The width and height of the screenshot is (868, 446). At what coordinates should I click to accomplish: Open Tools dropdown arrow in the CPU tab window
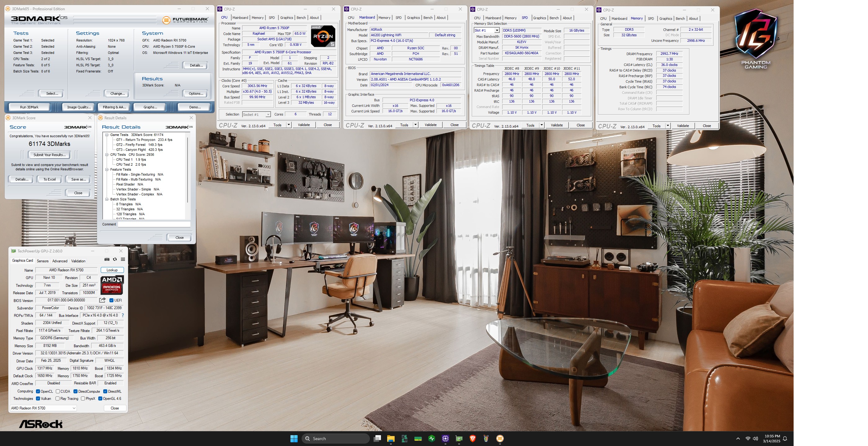(288, 125)
